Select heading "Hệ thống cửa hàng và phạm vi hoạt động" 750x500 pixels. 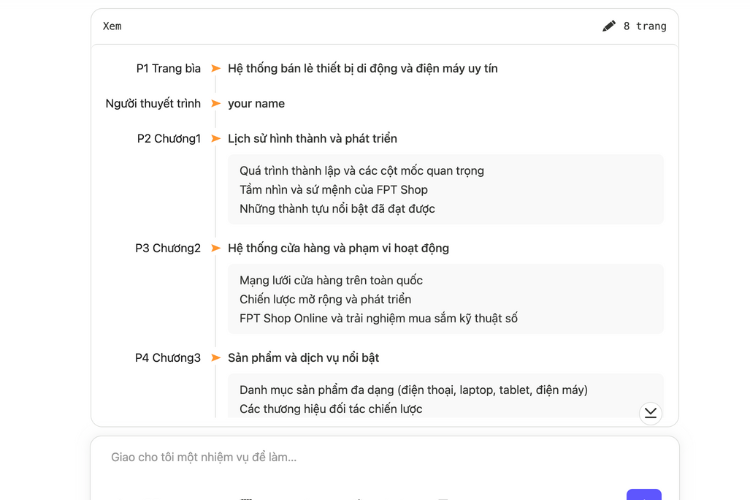point(338,248)
